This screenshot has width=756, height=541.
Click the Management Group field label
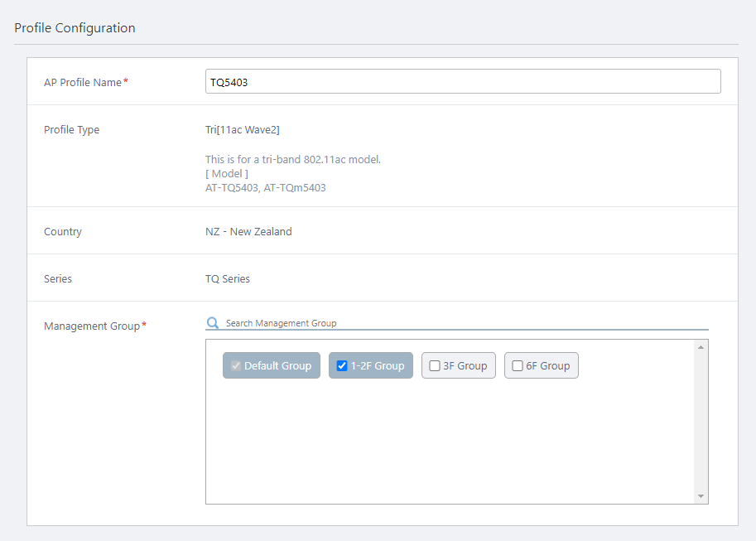[92, 326]
